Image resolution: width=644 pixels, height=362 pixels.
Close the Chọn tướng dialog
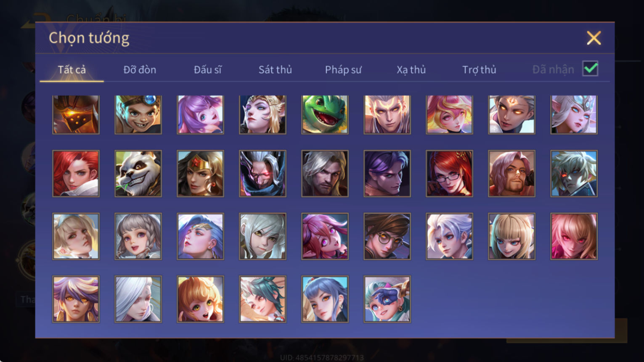pos(594,38)
